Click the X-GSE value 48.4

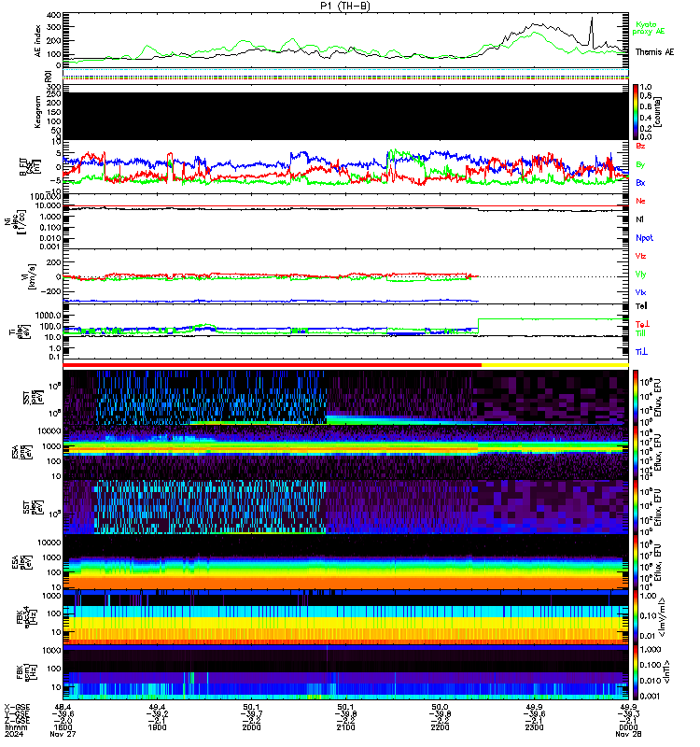pyautogui.click(x=63, y=707)
